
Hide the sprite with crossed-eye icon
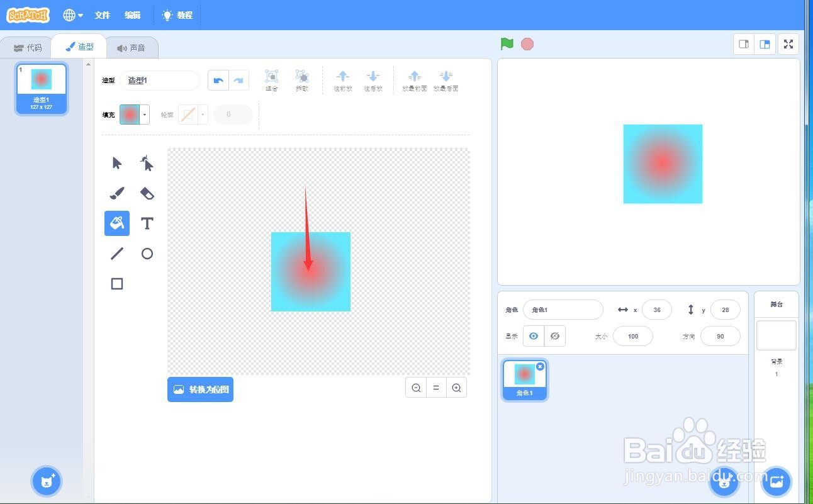555,336
